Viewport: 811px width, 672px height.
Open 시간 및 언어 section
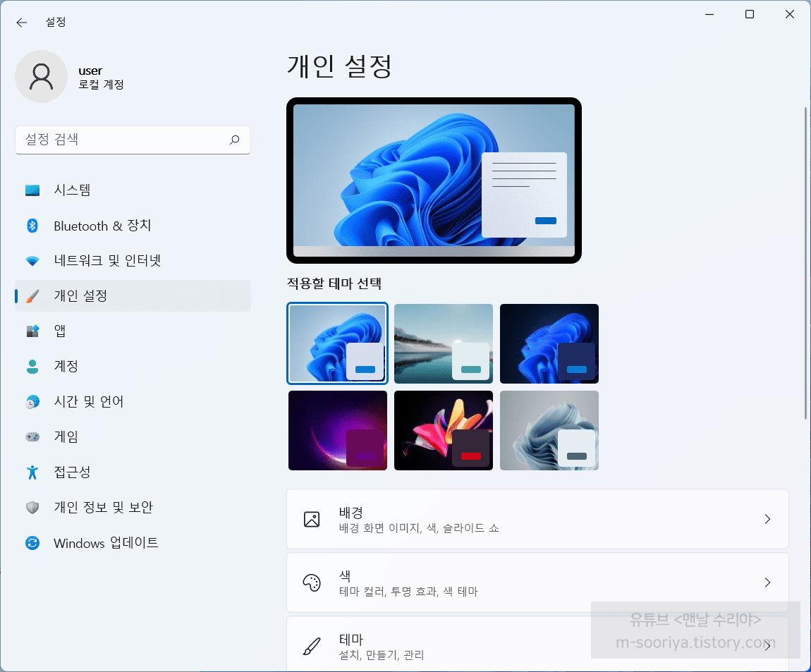(x=133, y=401)
